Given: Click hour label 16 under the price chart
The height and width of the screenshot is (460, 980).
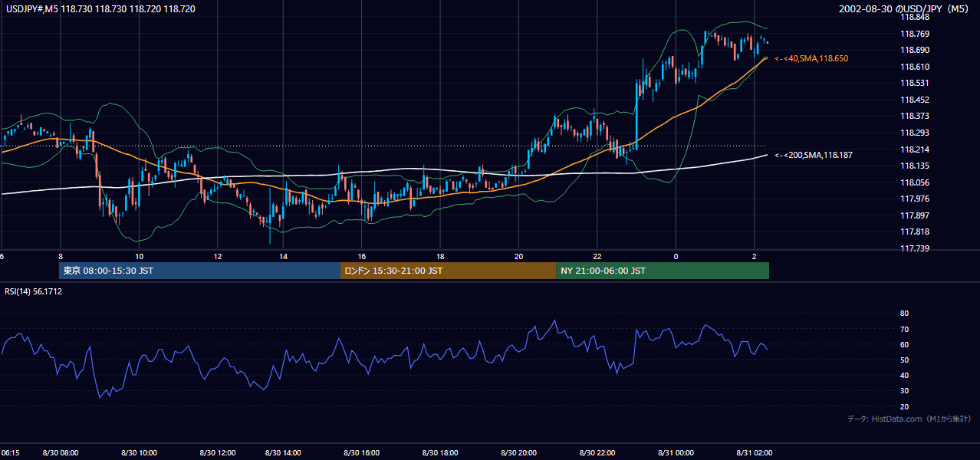Looking at the screenshot, I should [362, 256].
